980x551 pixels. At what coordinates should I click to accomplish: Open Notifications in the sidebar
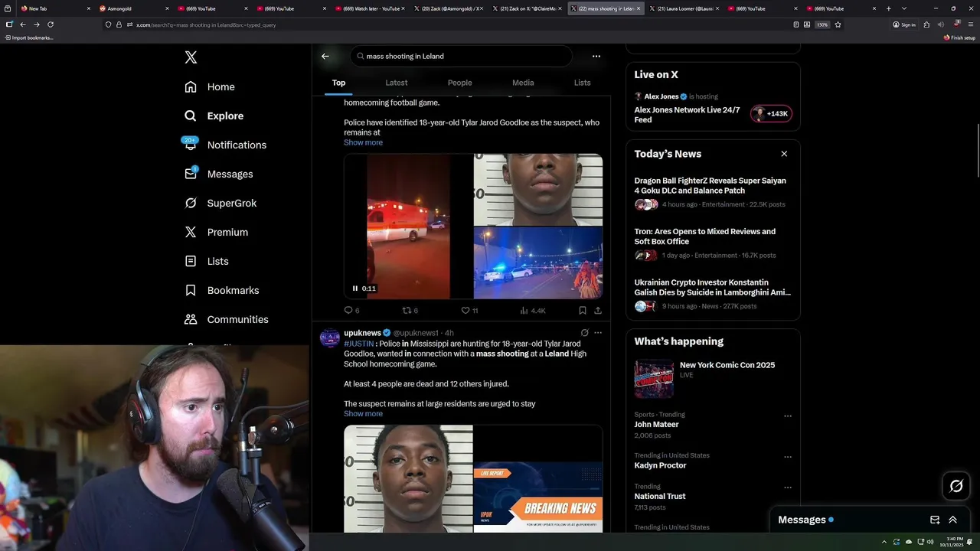coord(225,145)
